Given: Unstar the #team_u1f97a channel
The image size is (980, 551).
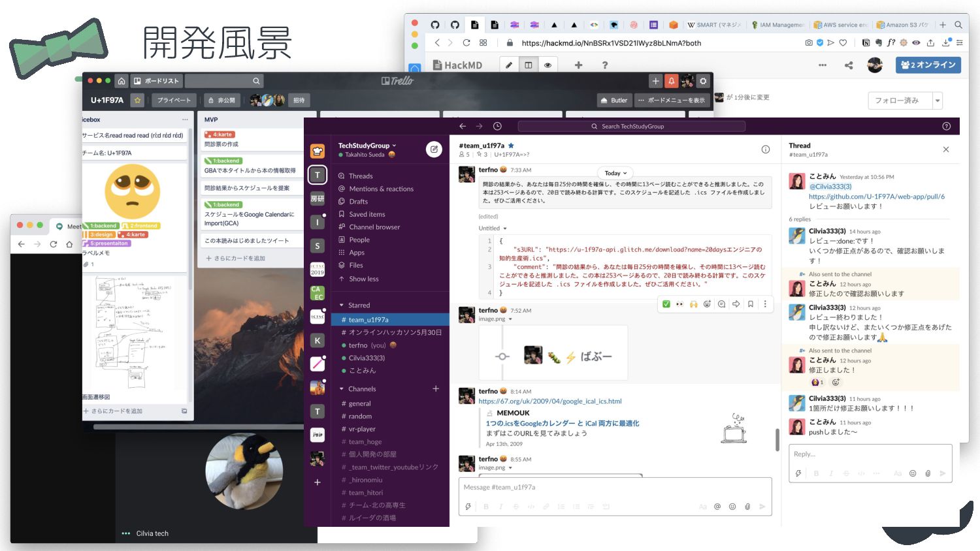Looking at the screenshot, I should (511, 146).
